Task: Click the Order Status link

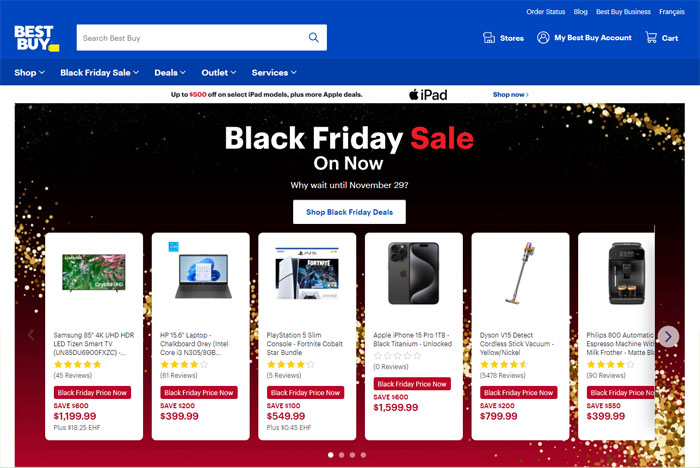Action: (x=545, y=12)
